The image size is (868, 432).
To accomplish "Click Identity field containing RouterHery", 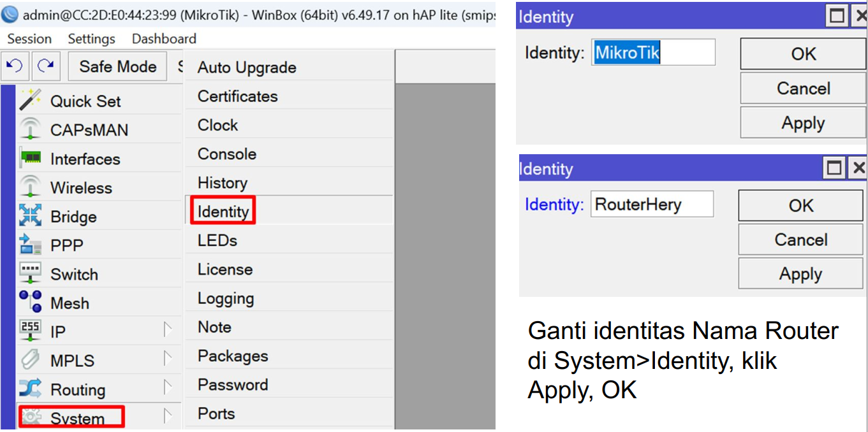I will (652, 204).
